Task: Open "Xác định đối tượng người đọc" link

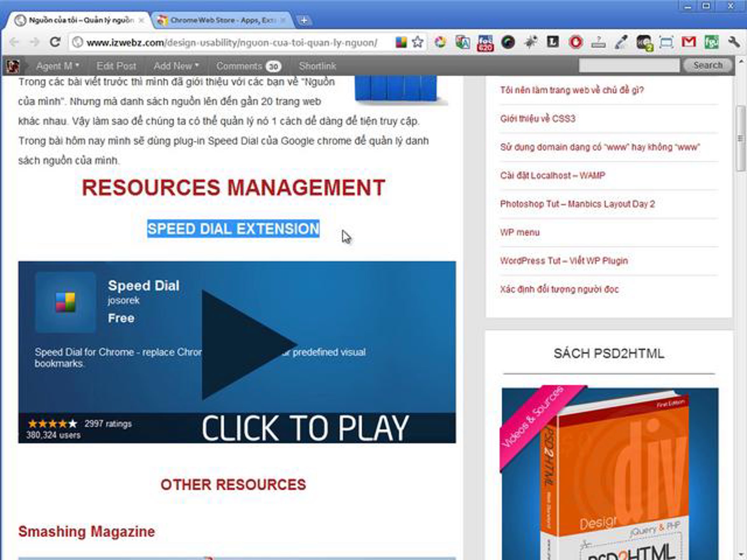Action: tap(559, 289)
